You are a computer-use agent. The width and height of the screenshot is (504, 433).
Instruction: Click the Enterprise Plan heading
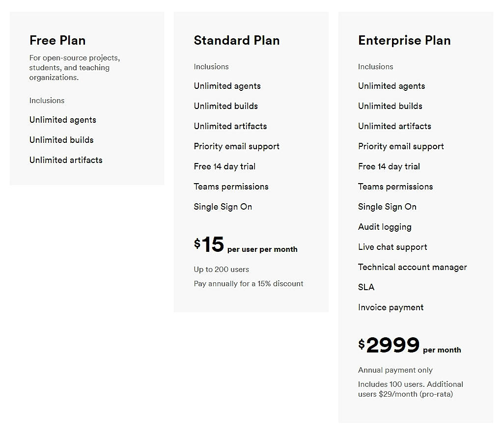[x=404, y=40]
